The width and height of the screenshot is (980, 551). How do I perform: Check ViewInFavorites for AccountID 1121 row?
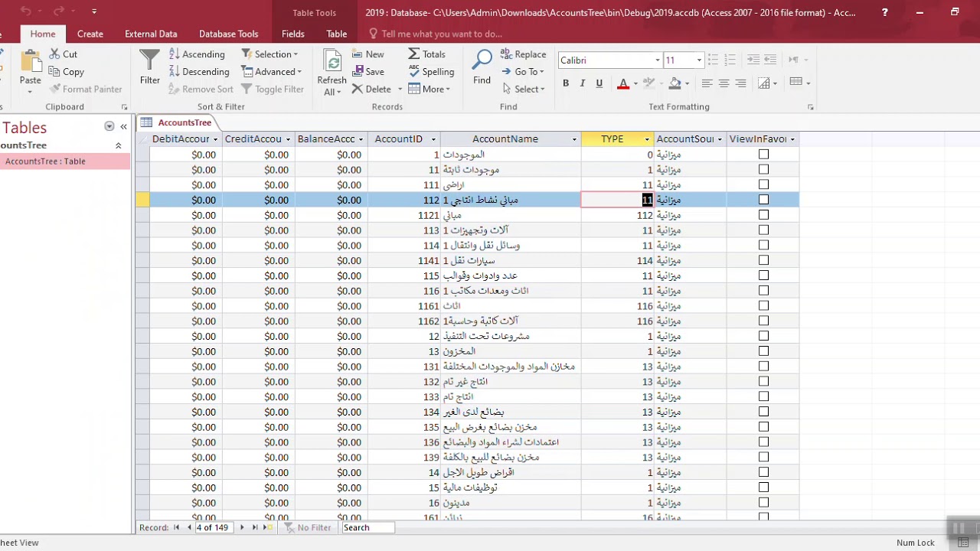tap(763, 215)
